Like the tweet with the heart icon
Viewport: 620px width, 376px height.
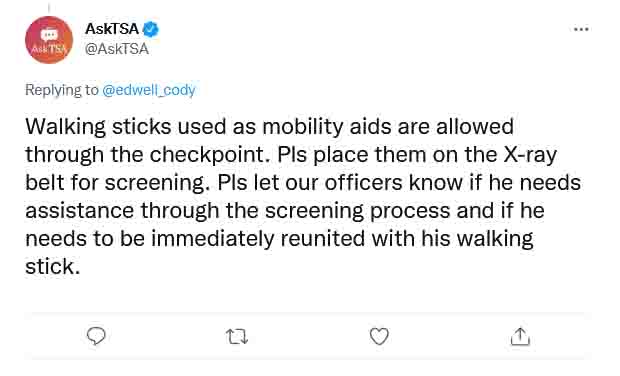pos(379,336)
